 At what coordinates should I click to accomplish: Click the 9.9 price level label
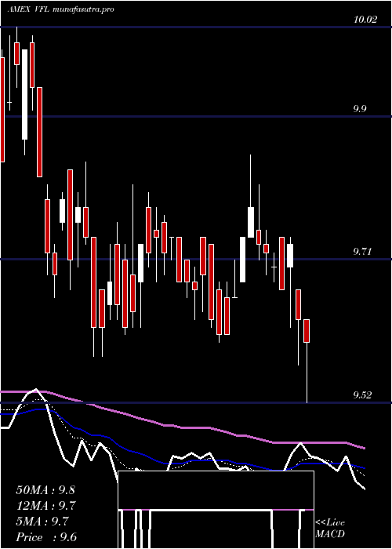coord(360,109)
